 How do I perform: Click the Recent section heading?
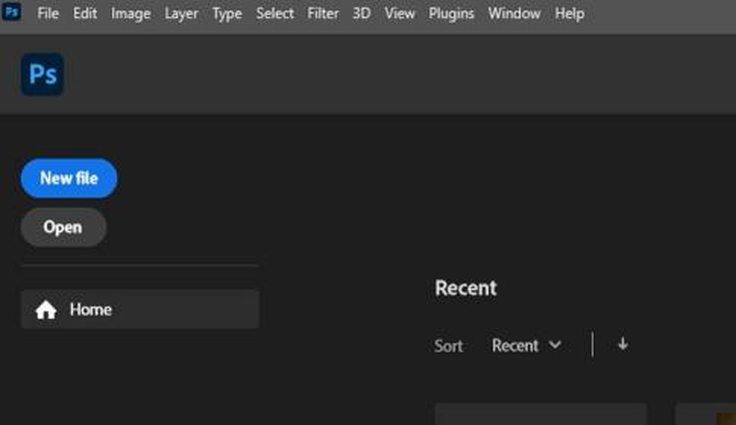pos(466,288)
